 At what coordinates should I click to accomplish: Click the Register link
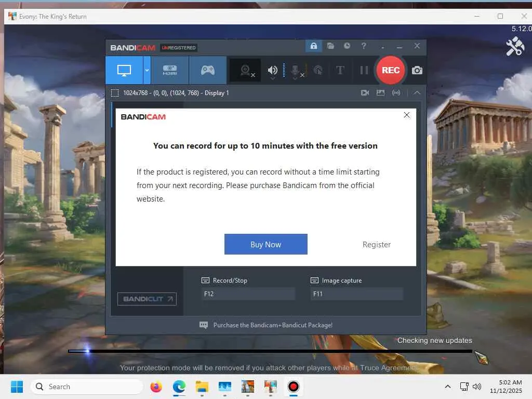coord(376,244)
